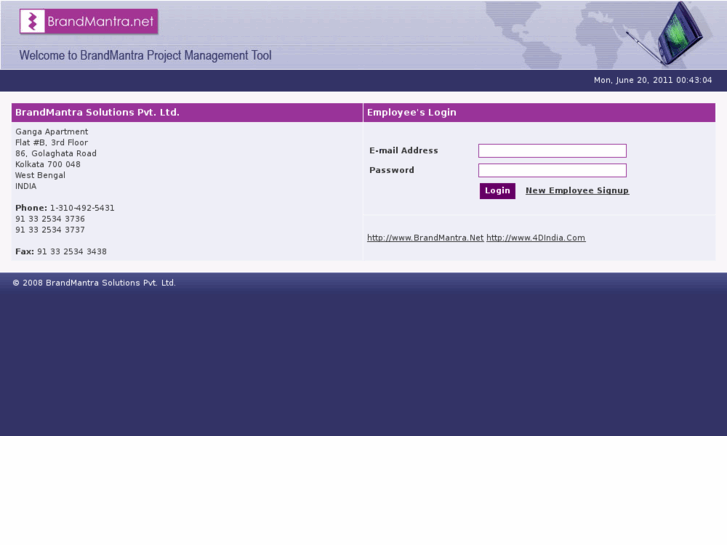Click the 86, Golaghata Road line
The width and height of the screenshot is (727, 545).
click(x=56, y=154)
